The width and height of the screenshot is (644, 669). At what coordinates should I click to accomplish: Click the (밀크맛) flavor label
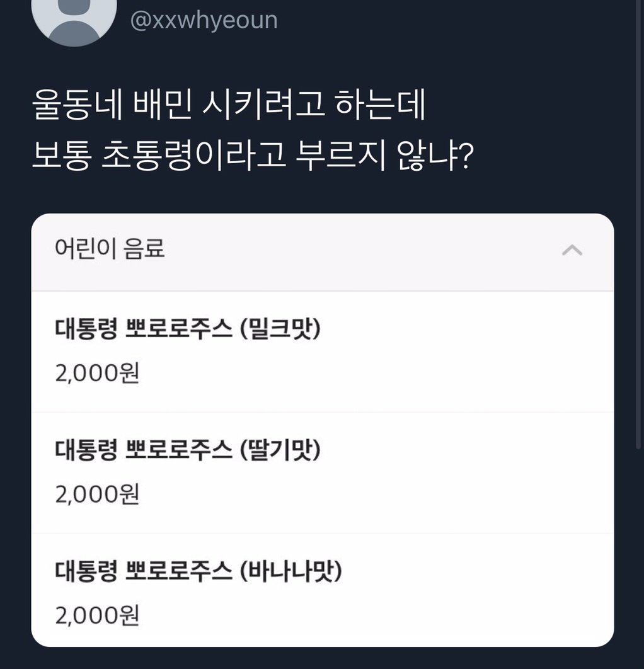[x=280, y=330]
